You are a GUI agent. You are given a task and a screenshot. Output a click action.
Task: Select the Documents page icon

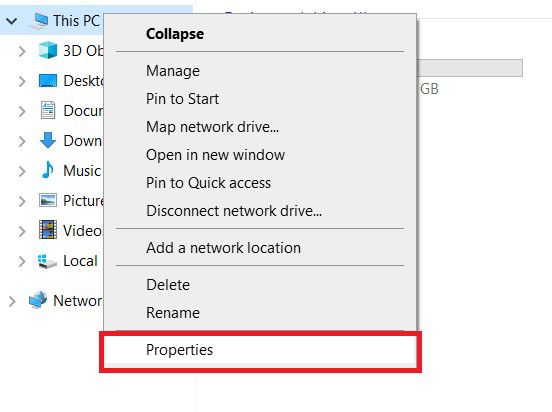click(x=48, y=110)
